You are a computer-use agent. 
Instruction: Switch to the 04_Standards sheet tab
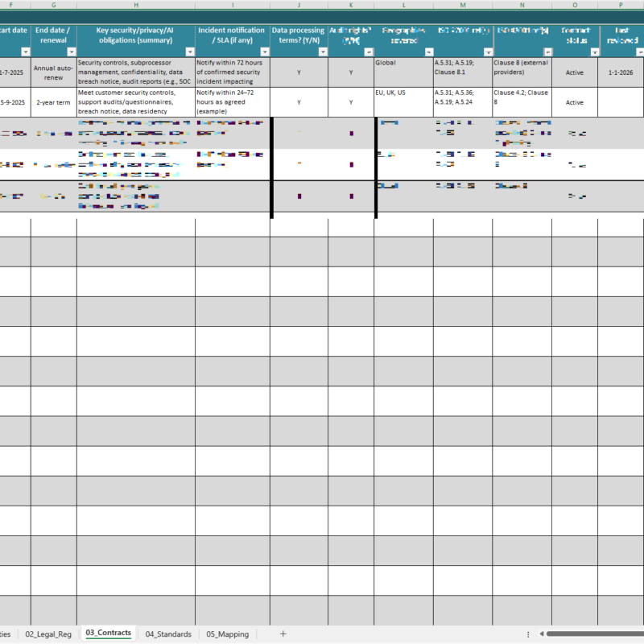[x=167, y=634]
